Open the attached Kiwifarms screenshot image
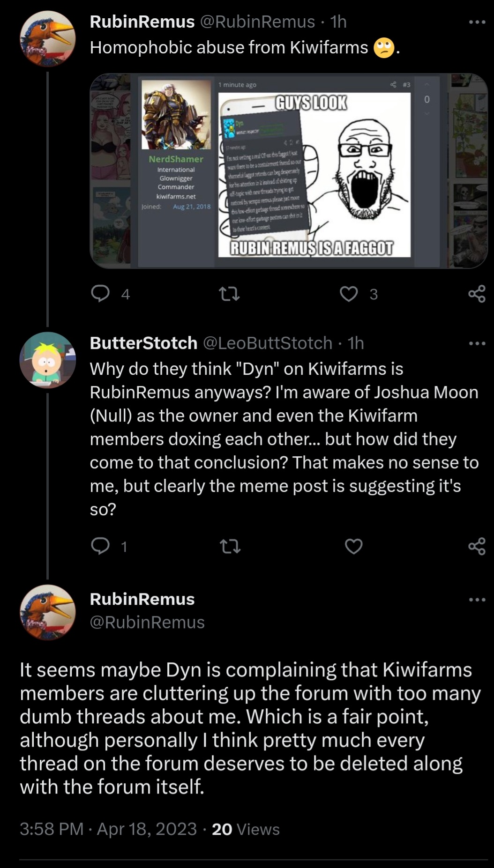The height and width of the screenshot is (868, 494). [289, 171]
